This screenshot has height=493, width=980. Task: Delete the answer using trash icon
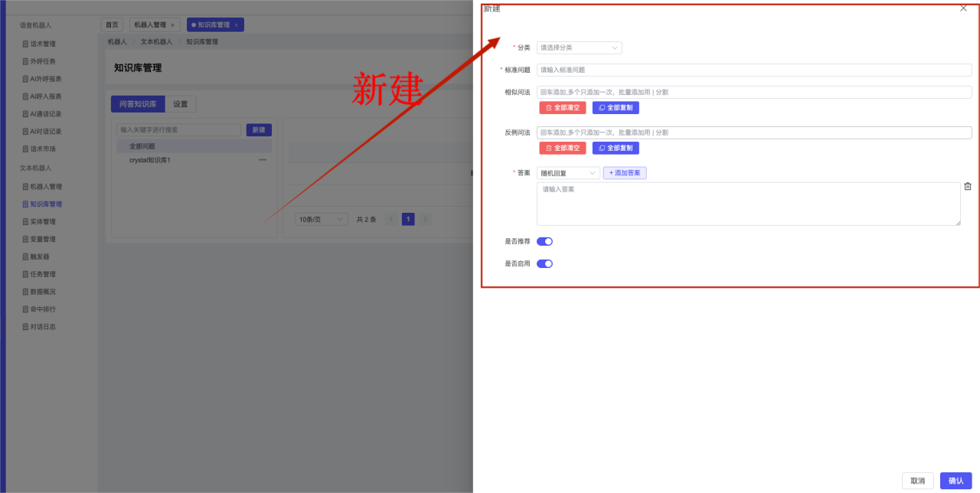tap(968, 186)
